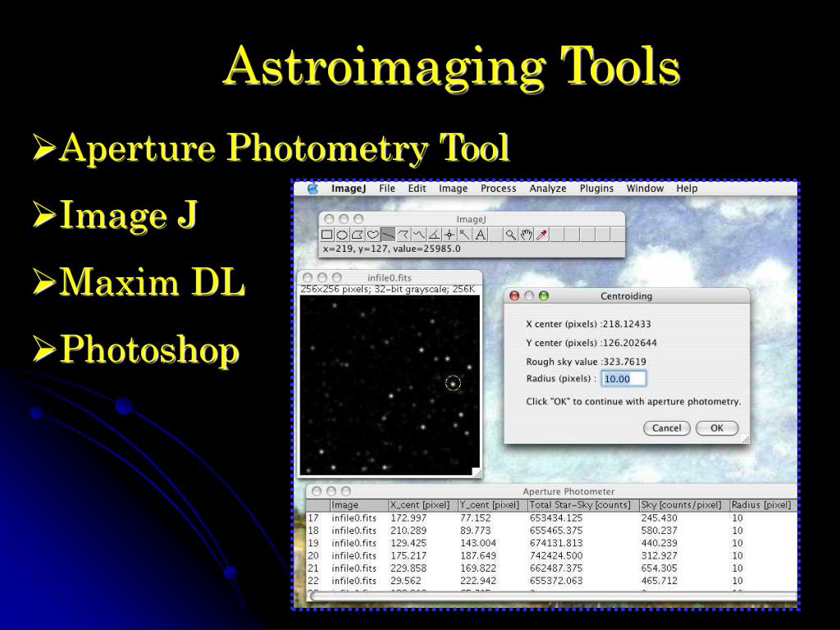The image size is (840, 630).
Task: Click the Y center value 126.202644
Action: [630, 343]
